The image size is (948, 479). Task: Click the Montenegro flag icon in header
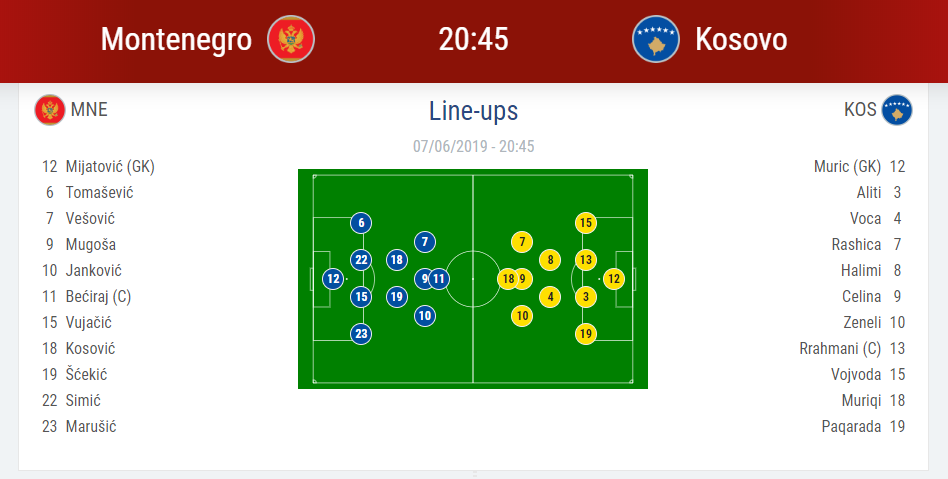coord(291,39)
